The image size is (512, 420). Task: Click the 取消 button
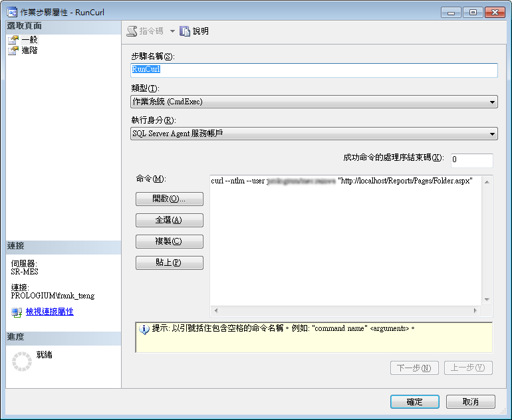point(471,402)
